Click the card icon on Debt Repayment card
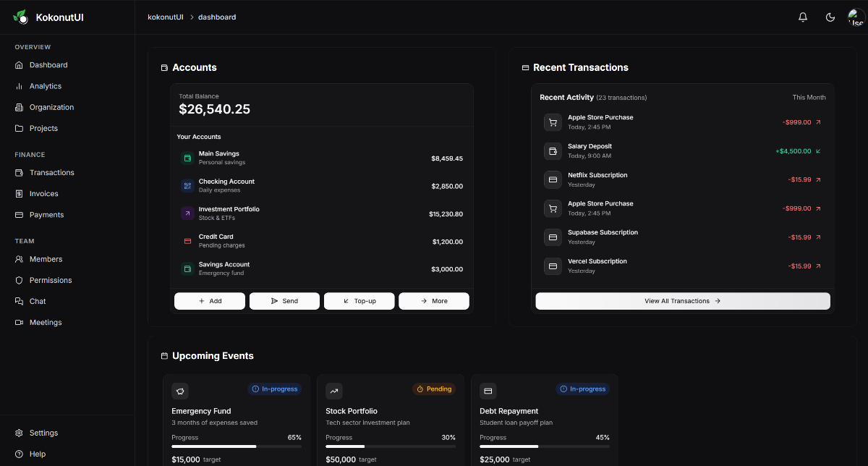The height and width of the screenshot is (466, 868). pyautogui.click(x=488, y=391)
